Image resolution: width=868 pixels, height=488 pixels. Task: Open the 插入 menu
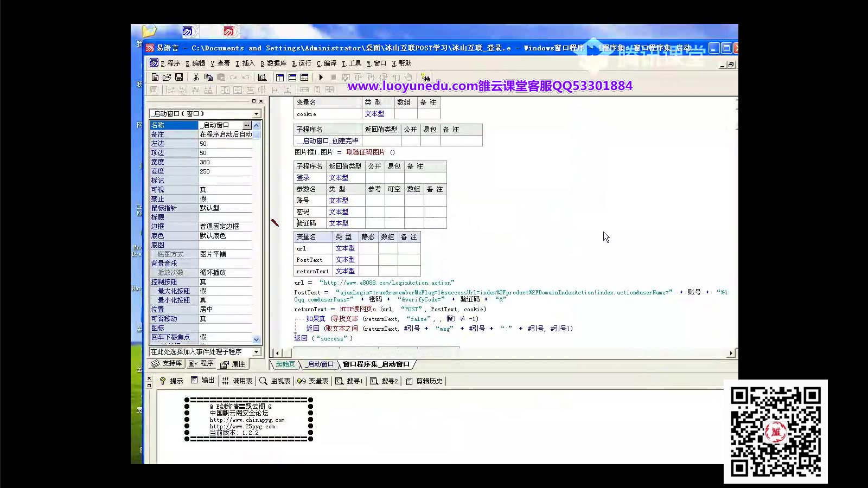[245, 63]
